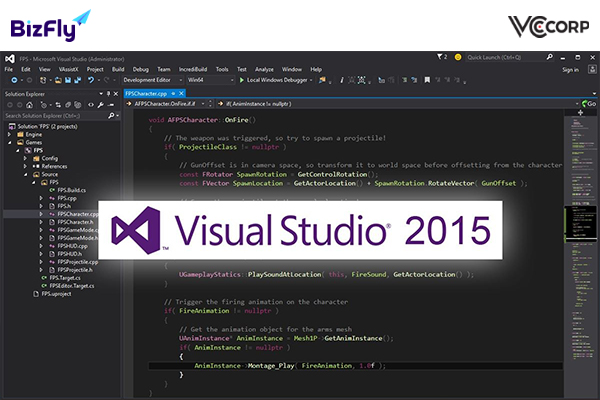The image size is (600, 400).
Task: Close the Solution Explorer panel
Action: click(x=116, y=94)
